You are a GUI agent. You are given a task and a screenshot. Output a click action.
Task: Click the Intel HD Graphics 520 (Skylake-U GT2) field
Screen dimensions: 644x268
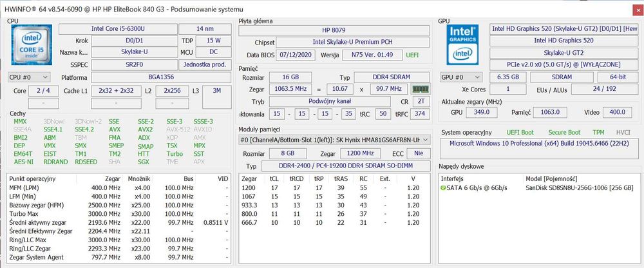tap(564, 29)
